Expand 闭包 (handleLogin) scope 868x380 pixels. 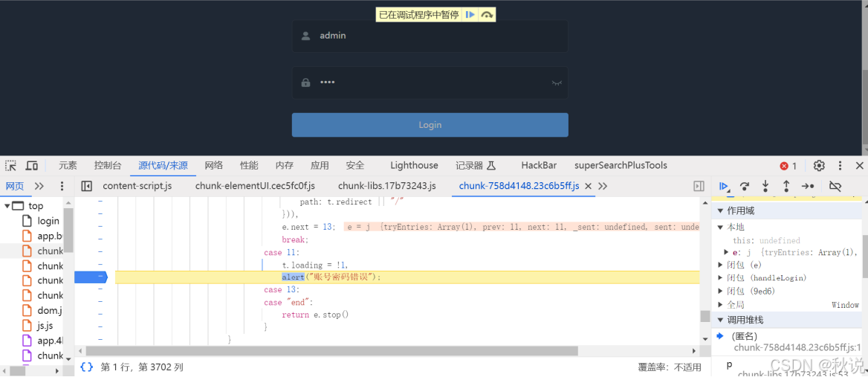click(x=720, y=278)
